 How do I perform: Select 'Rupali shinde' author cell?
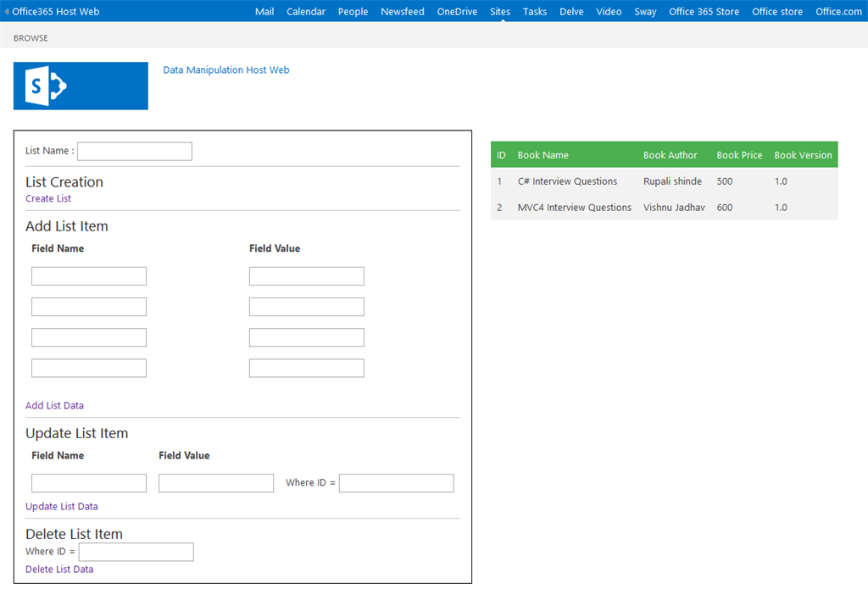pos(672,181)
